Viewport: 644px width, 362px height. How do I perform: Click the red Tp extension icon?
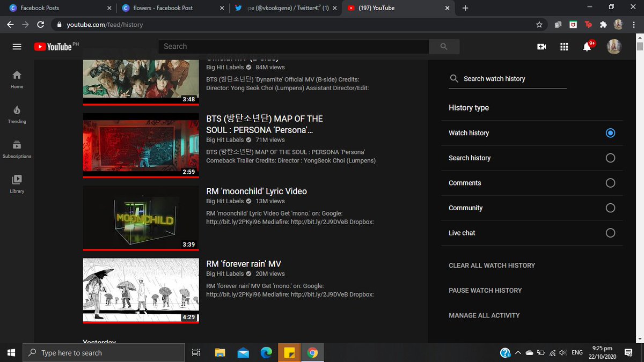[x=588, y=25]
